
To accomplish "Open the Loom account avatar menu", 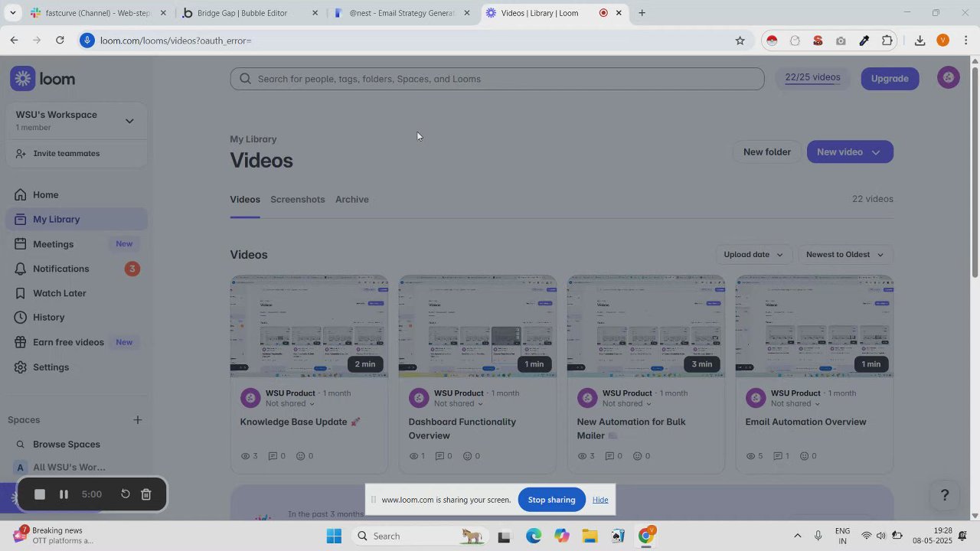I will tap(949, 77).
